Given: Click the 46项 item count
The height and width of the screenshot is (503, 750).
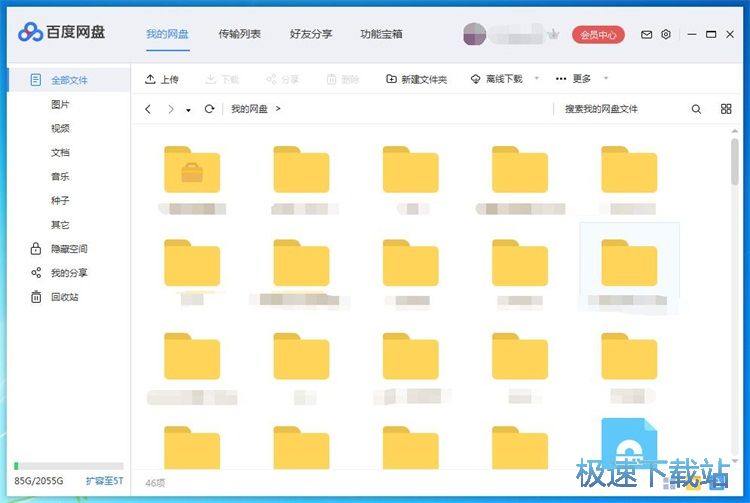Looking at the screenshot, I should pos(155,483).
